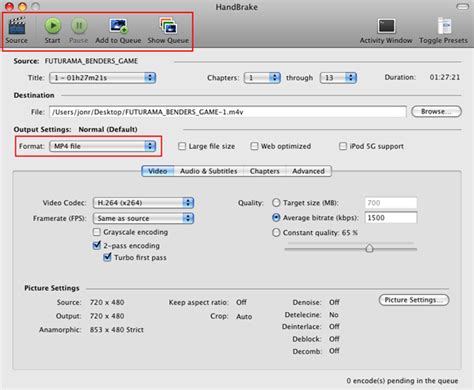Enable Large file size checkbox

pyautogui.click(x=182, y=146)
